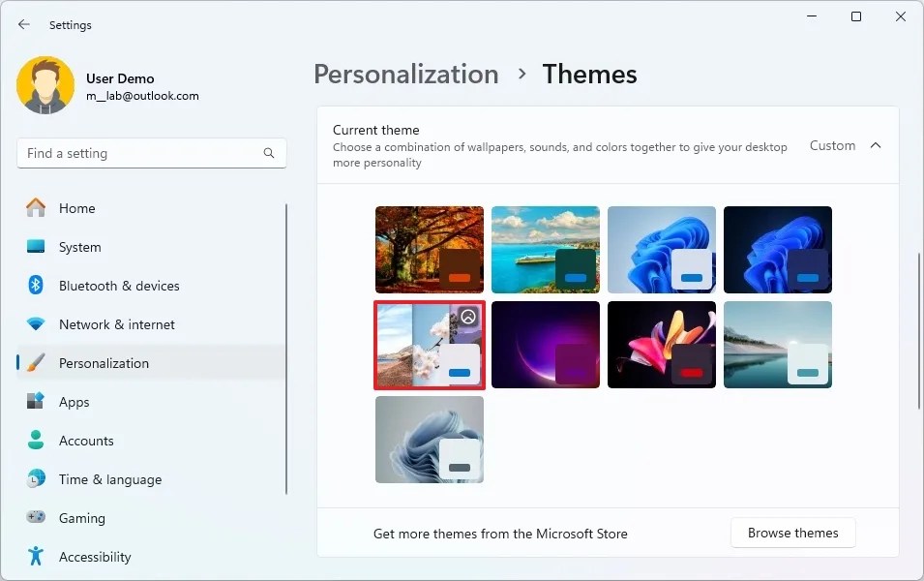Select Gaming in the navigation menu
Screen dimensions: 924x581
coord(82,518)
